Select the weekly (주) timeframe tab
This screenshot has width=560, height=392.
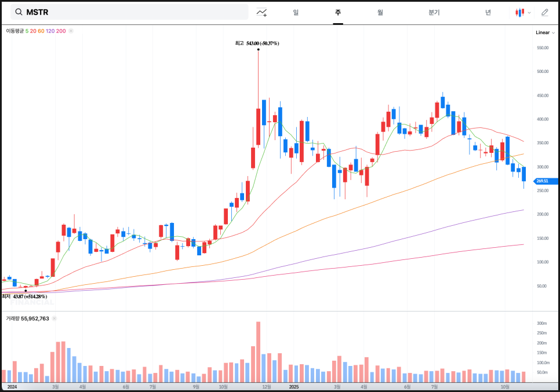[338, 12]
